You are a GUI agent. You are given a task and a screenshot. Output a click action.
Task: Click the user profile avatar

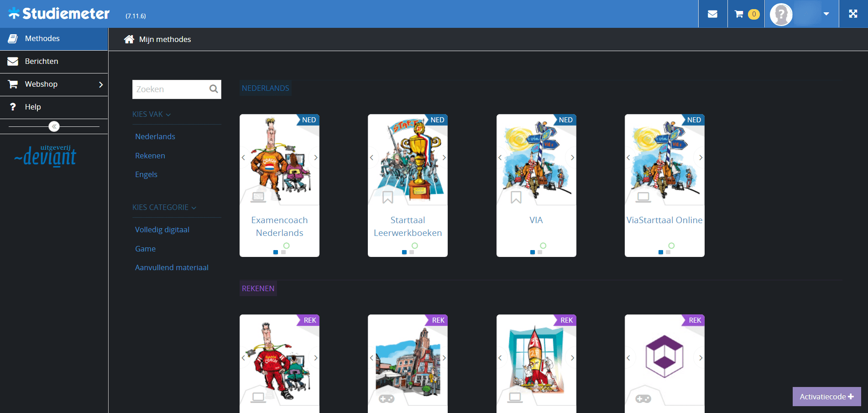tap(781, 15)
